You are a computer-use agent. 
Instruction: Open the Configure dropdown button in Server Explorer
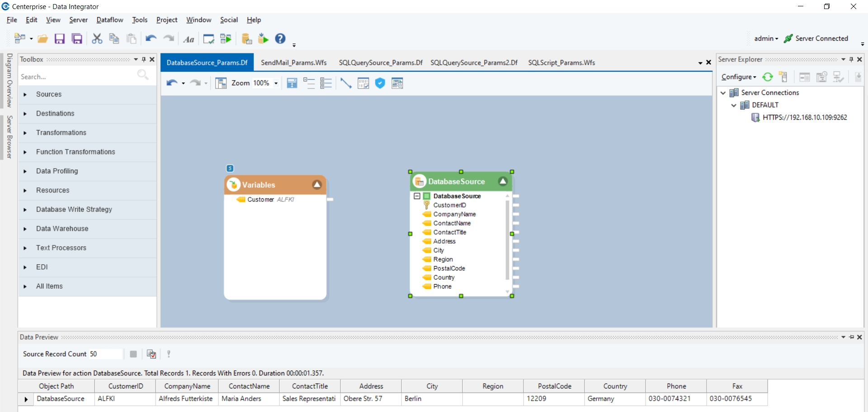(x=738, y=77)
